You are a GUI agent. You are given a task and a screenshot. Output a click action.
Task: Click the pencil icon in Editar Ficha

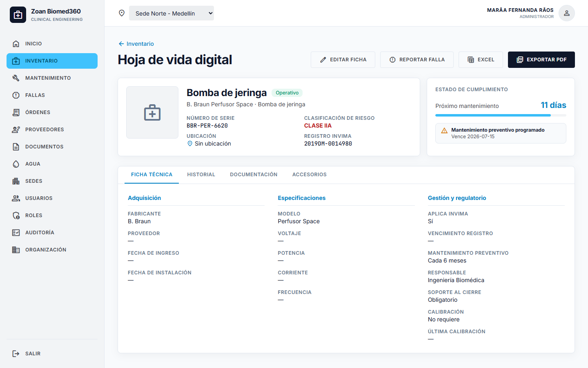323,60
